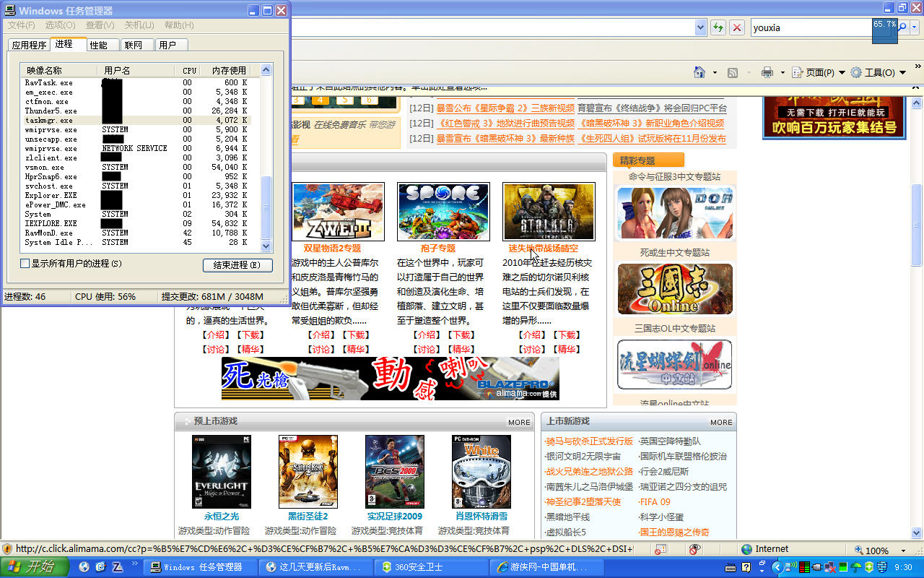924x578 pixels.
Task: Click the 360 safe green shield tray icon
Action: click(869, 567)
